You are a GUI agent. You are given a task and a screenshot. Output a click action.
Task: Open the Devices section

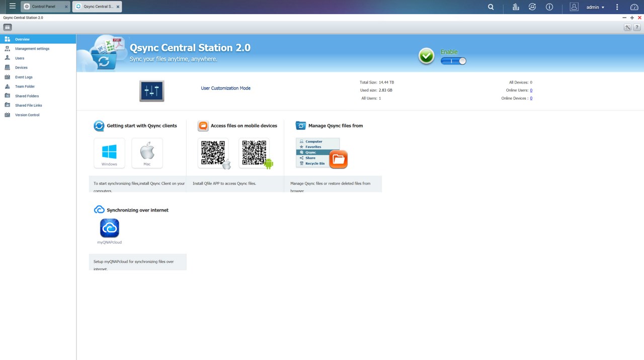(x=38, y=67)
